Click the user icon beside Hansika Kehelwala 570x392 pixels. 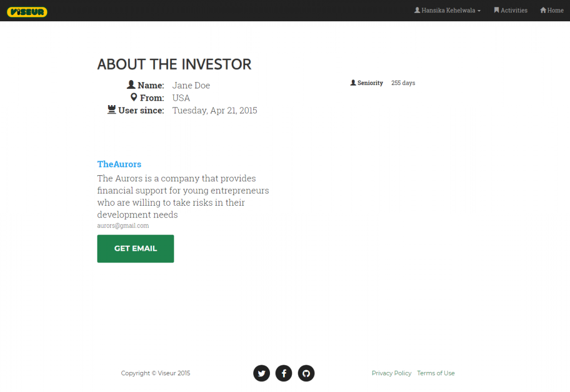tap(417, 10)
